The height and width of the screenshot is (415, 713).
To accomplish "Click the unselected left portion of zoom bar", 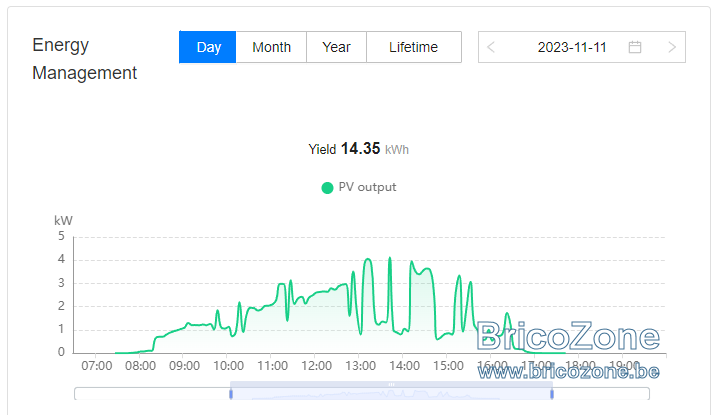I will [x=152, y=394].
